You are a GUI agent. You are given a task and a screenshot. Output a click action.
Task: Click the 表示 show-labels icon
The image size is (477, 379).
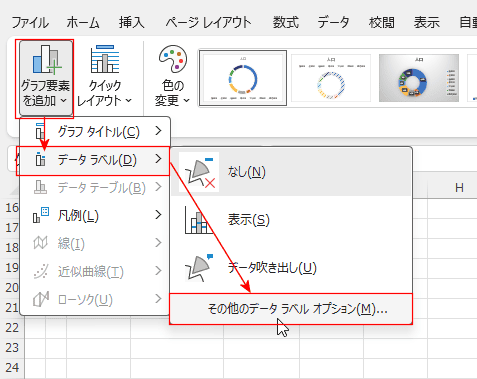point(199,220)
